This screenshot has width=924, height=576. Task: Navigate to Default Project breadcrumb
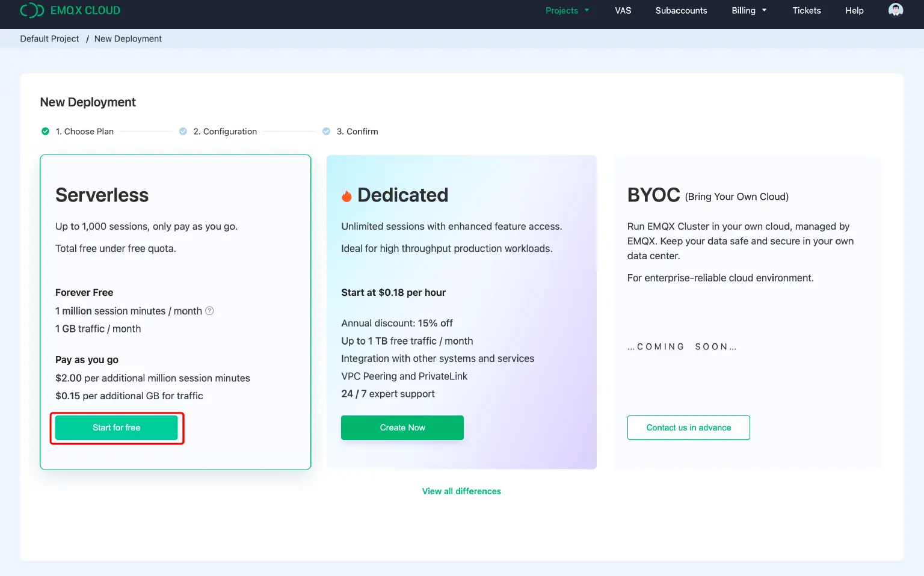[x=49, y=38]
